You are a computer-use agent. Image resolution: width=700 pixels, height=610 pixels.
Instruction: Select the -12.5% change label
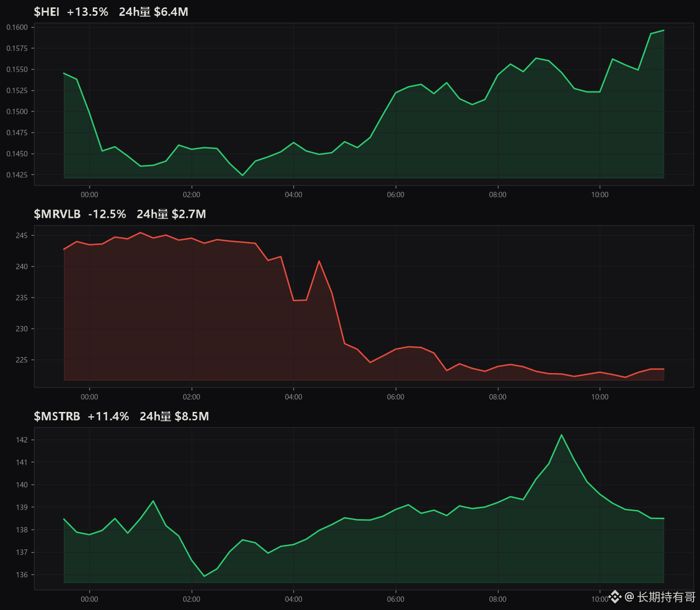tap(107, 214)
